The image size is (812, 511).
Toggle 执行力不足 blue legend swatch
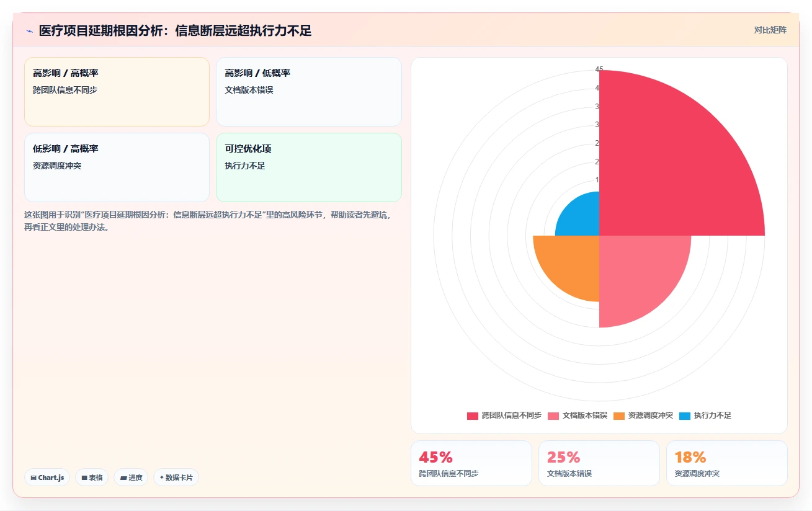685,415
